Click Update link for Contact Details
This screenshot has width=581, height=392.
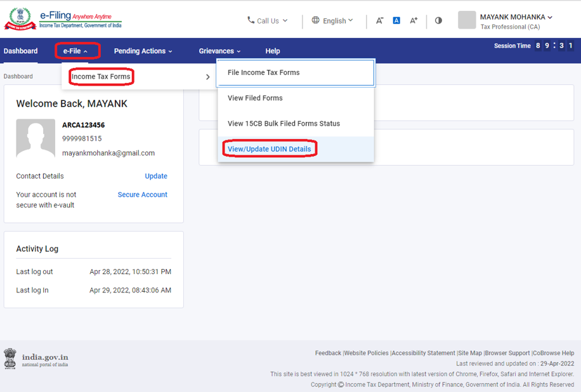156,176
